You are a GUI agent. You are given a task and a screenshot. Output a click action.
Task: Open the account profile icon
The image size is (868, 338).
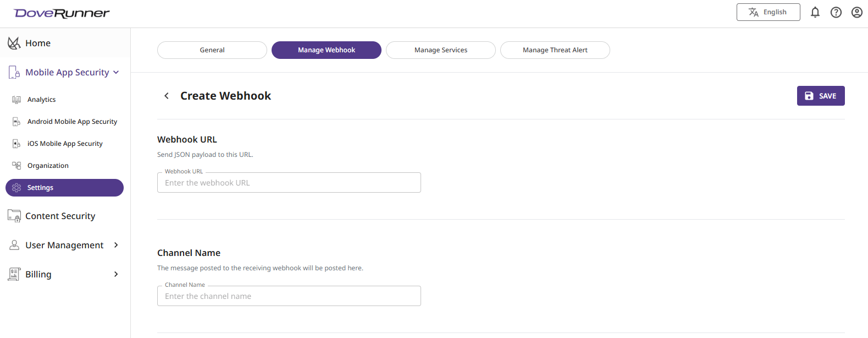[x=857, y=12]
